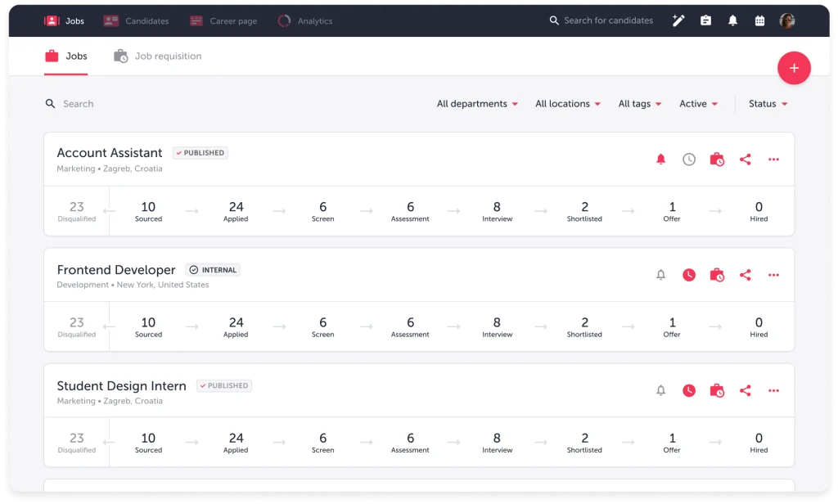Open more options for Frontend Developer

tap(773, 275)
